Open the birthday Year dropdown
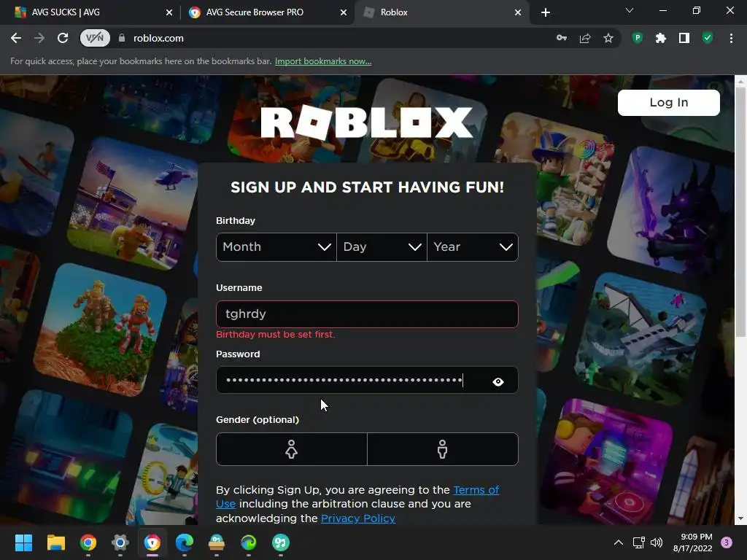This screenshot has height=560, width=747. tap(473, 247)
